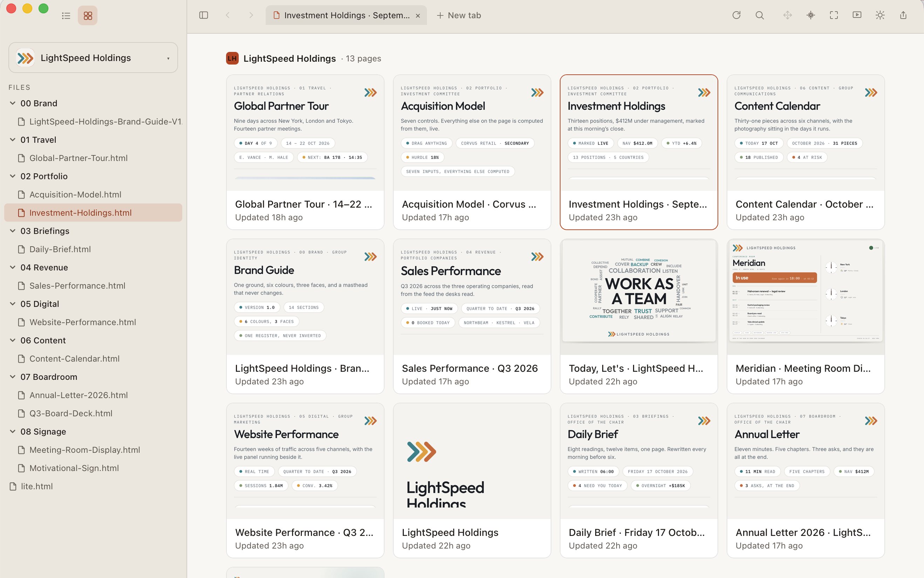Switch to grid view icon
Viewport: 924px width, 578px height.
[x=88, y=16]
